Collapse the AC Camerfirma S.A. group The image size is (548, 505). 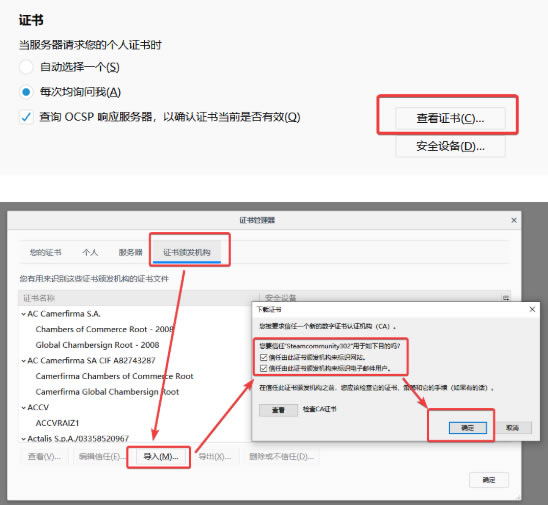tap(23, 314)
